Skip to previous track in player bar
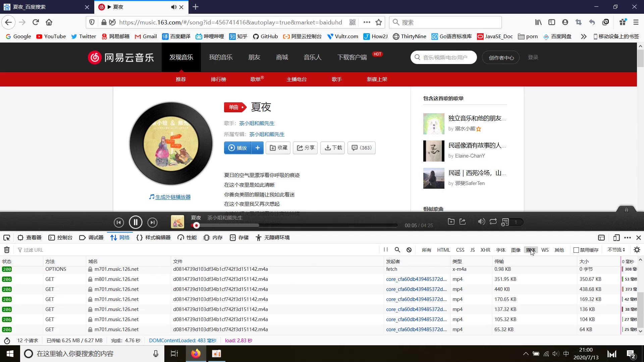 tap(119, 222)
